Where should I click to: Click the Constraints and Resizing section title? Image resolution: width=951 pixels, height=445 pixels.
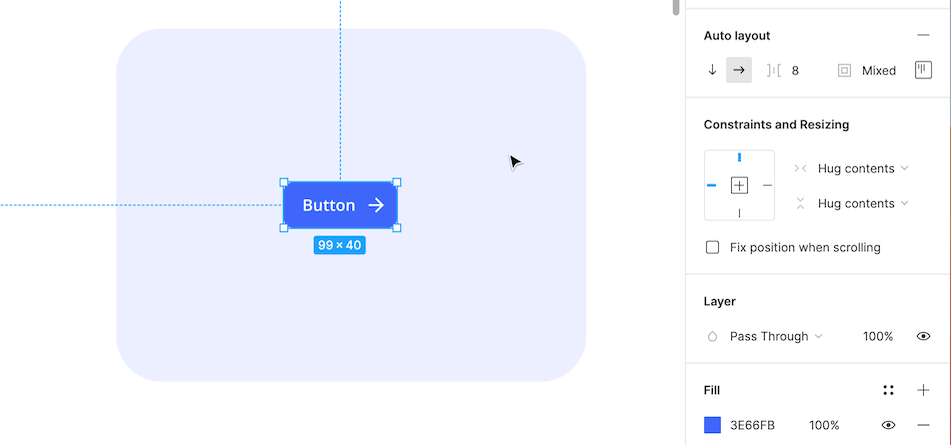[776, 125]
